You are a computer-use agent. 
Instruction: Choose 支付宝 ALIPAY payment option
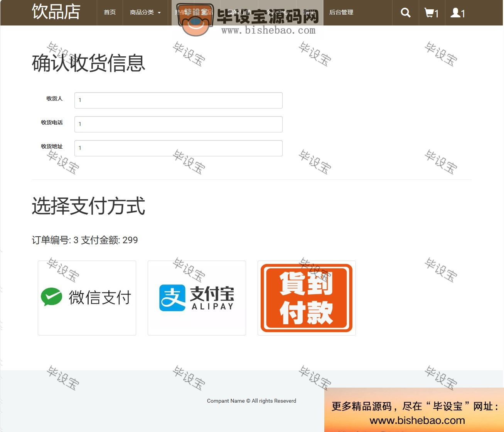click(197, 298)
